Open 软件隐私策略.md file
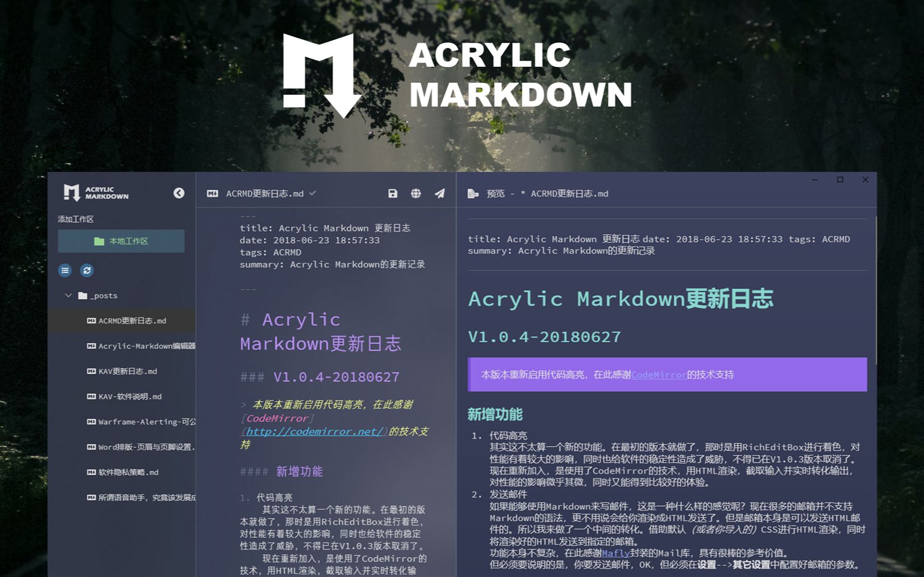The image size is (924, 577). (x=122, y=472)
